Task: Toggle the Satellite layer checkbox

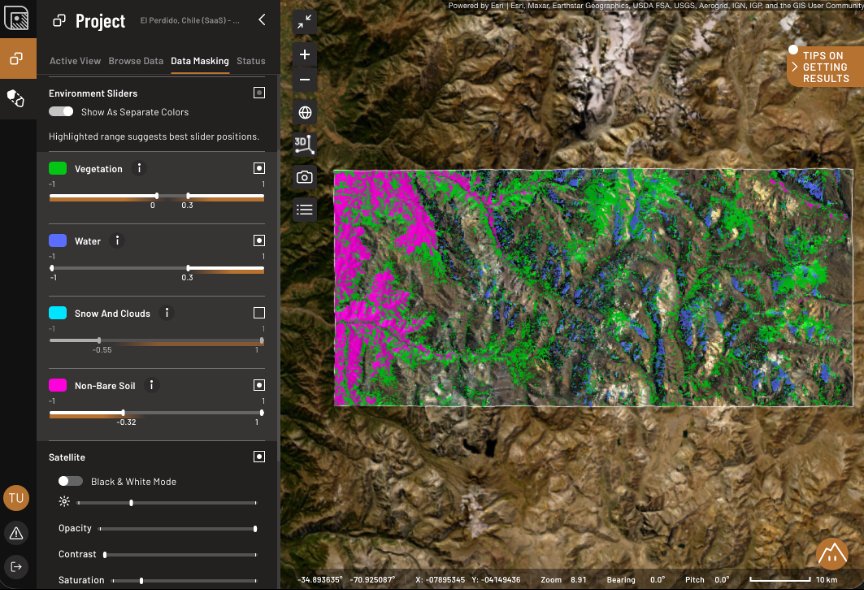Action: 259,456
